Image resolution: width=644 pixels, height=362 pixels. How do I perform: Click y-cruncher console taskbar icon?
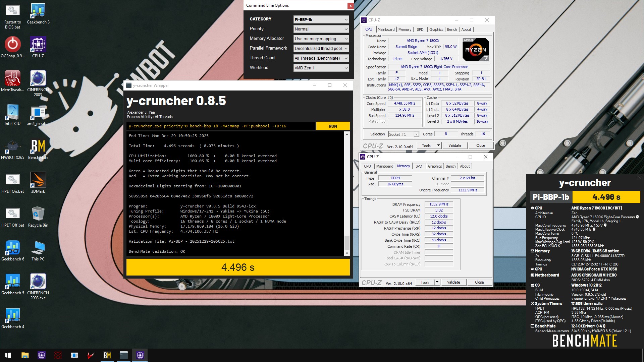click(124, 355)
